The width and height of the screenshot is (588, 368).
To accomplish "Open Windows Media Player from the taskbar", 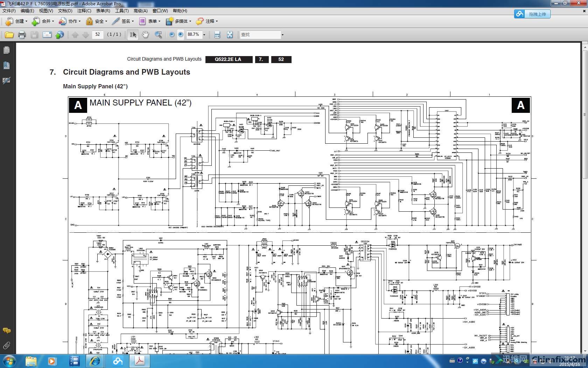I will (x=52, y=361).
